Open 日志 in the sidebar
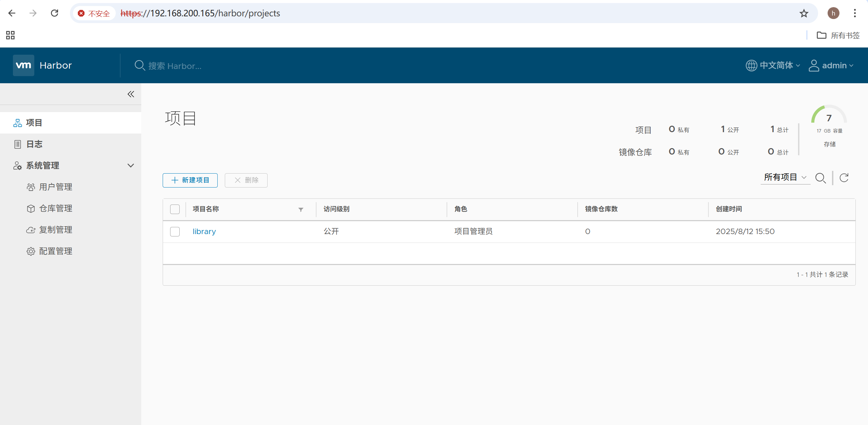Image resolution: width=868 pixels, height=425 pixels. [x=34, y=144]
